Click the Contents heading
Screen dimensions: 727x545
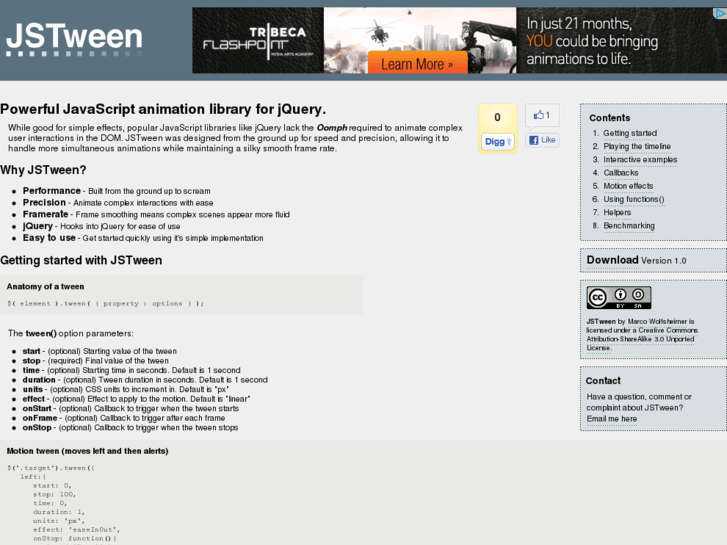click(x=609, y=118)
